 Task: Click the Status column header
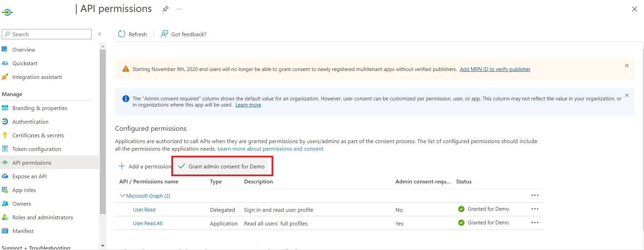464,182
